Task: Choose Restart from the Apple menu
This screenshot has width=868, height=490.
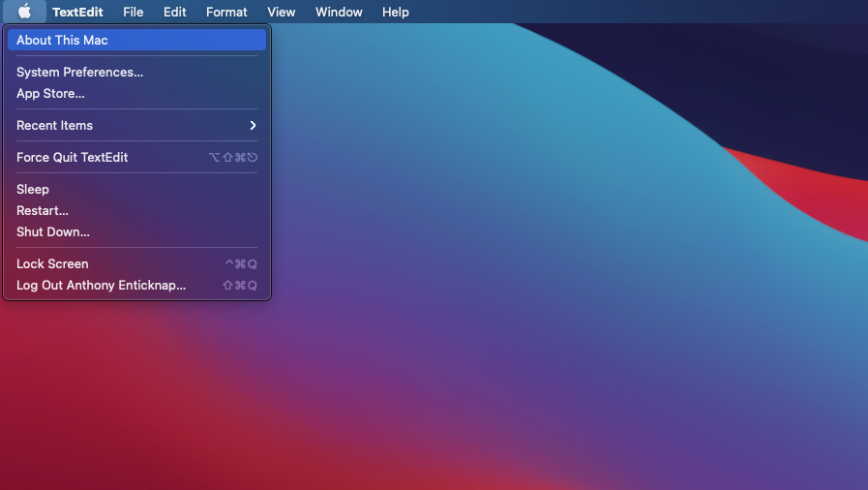Action: tap(136, 210)
